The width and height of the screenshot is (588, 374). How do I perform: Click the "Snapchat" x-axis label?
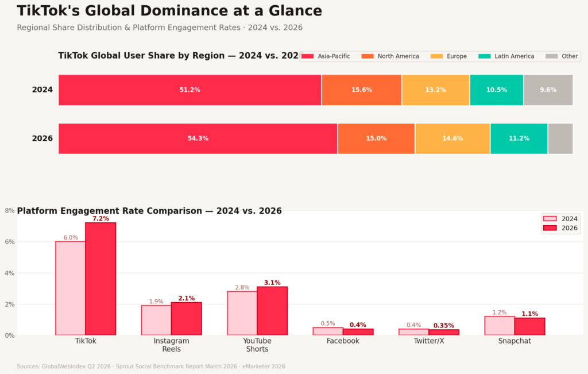[x=514, y=341]
